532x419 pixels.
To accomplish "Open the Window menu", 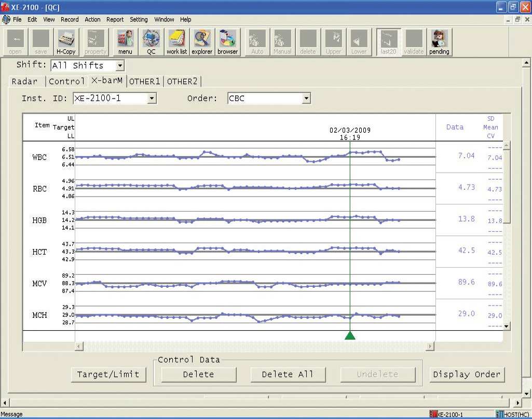I will pyautogui.click(x=164, y=19).
